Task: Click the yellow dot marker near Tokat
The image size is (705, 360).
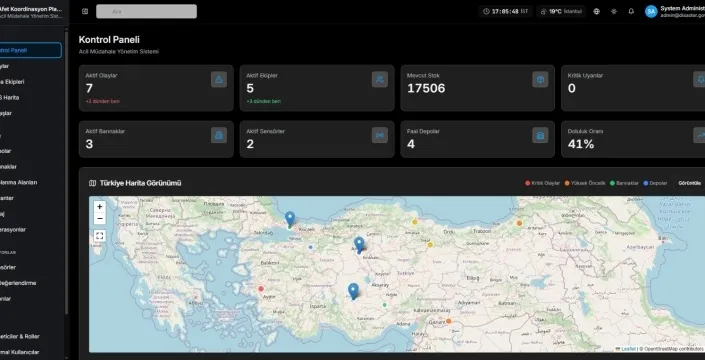Action: coord(430,244)
